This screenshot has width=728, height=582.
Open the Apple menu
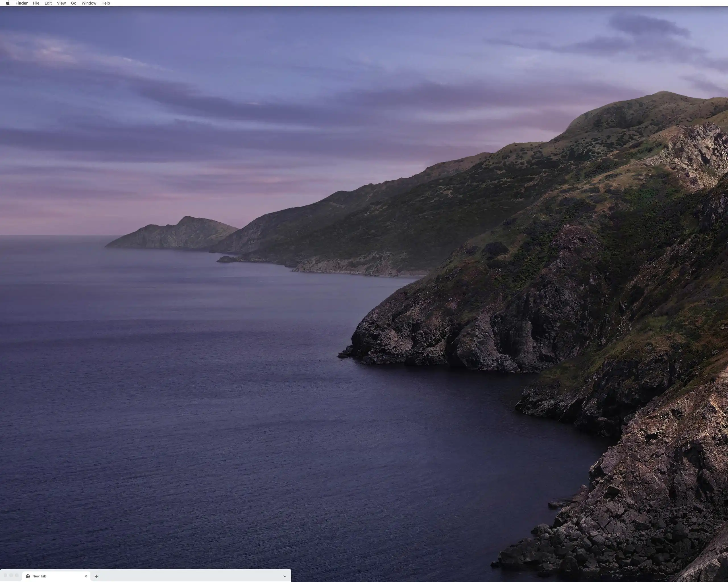tap(8, 3)
